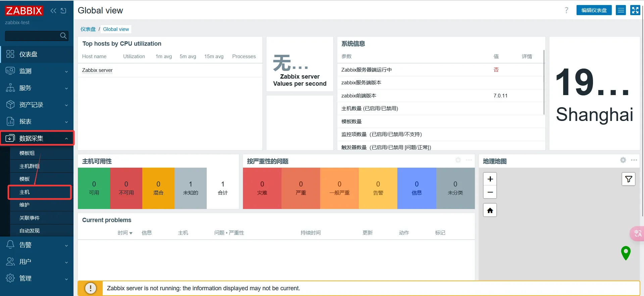Open 按严重性的问题 widget ellipsis menu
Viewport: 644px width, 296px height.
click(x=469, y=160)
